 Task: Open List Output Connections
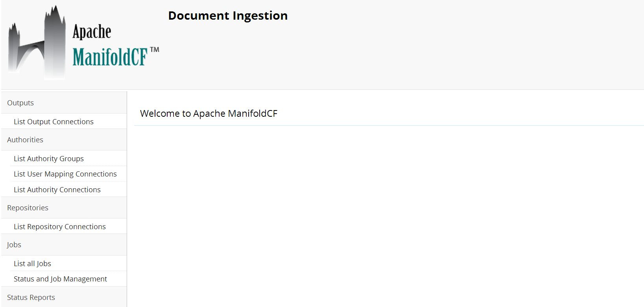coord(54,122)
